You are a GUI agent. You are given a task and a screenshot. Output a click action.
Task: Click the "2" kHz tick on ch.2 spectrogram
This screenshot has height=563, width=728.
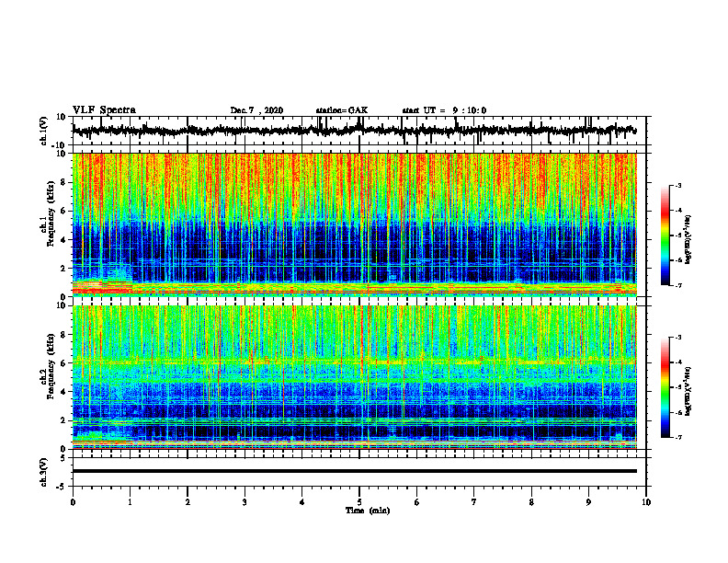coord(63,420)
